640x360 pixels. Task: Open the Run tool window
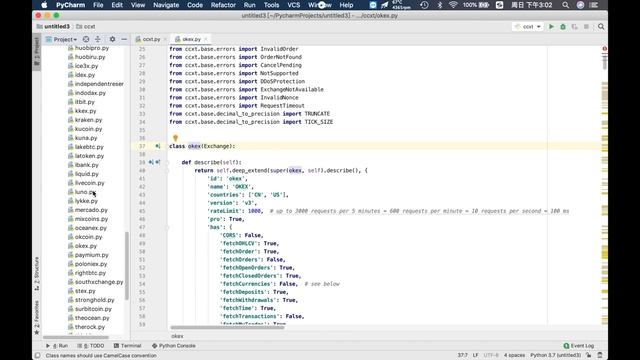pyautogui.click(x=57, y=346)
